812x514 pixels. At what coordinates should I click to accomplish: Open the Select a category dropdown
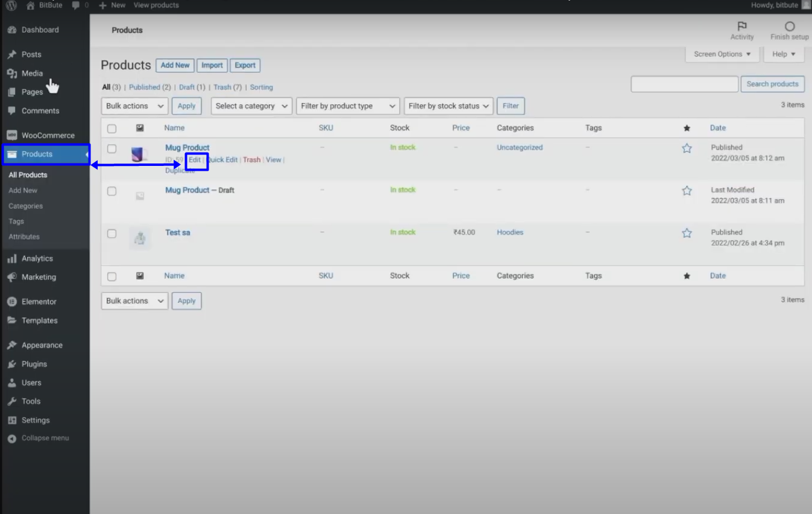click(251, 106)
